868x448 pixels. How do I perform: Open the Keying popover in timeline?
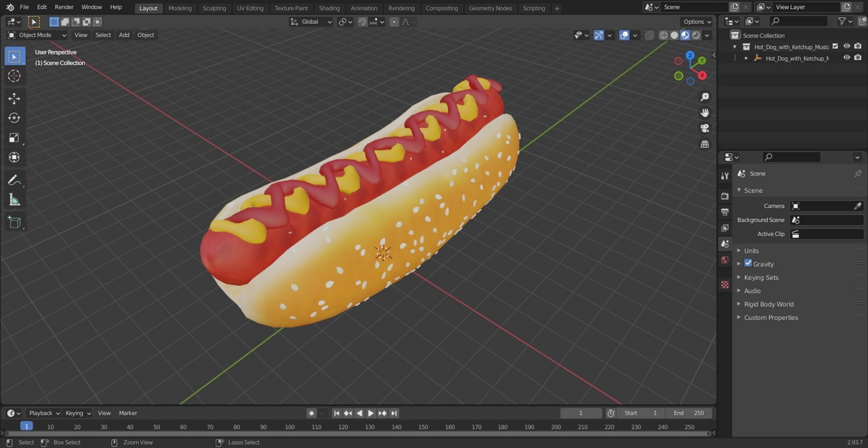(78, 413)
